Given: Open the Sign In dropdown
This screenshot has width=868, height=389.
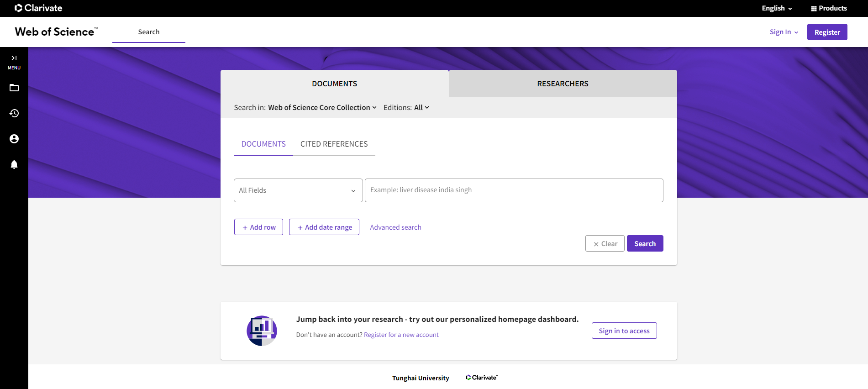Looking at the screenshot, I should coord(784,32).
